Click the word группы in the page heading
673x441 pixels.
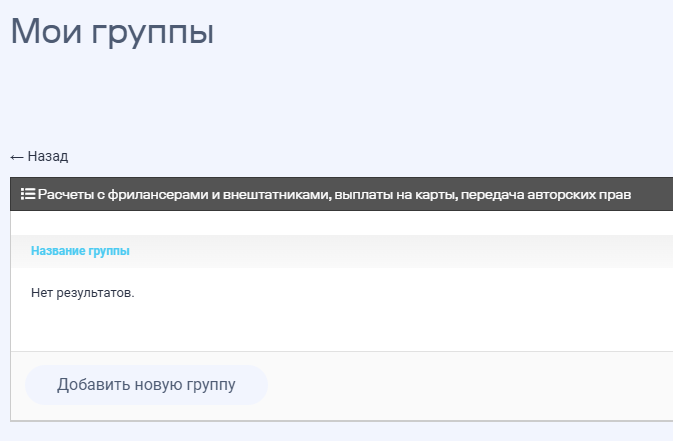(153, 32)
